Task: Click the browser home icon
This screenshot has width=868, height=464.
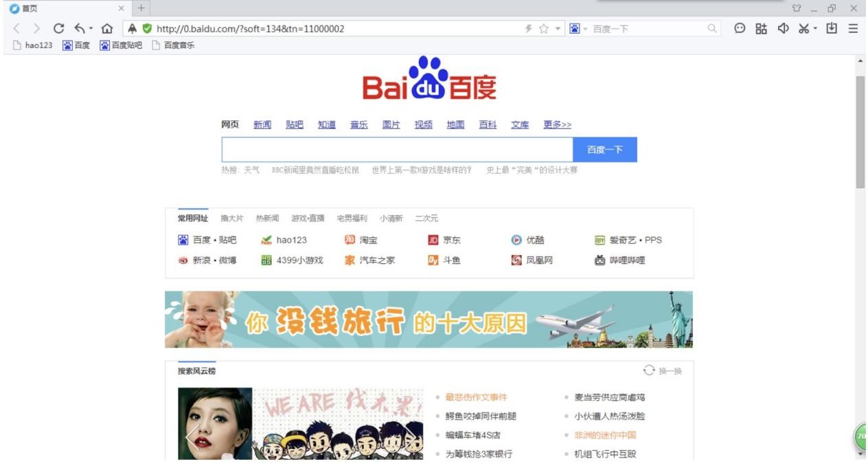Action: (108, 29)
